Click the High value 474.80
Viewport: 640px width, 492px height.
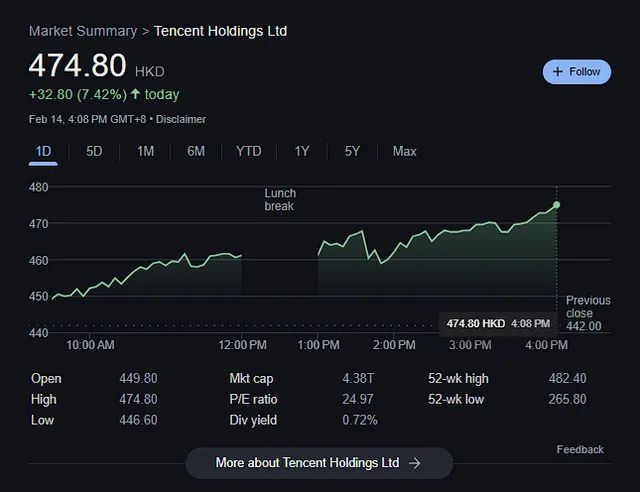coord(138,399)
